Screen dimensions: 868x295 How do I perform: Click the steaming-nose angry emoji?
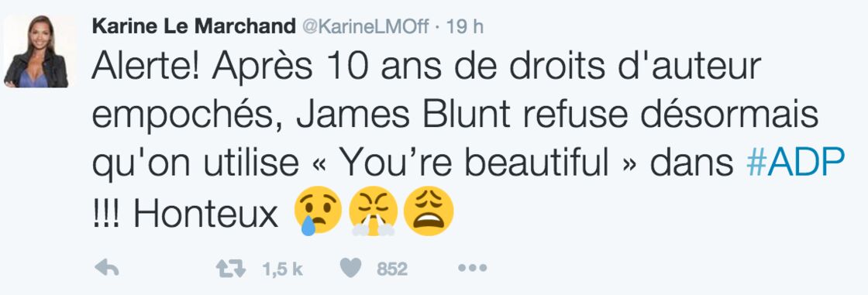click(373, 211)
